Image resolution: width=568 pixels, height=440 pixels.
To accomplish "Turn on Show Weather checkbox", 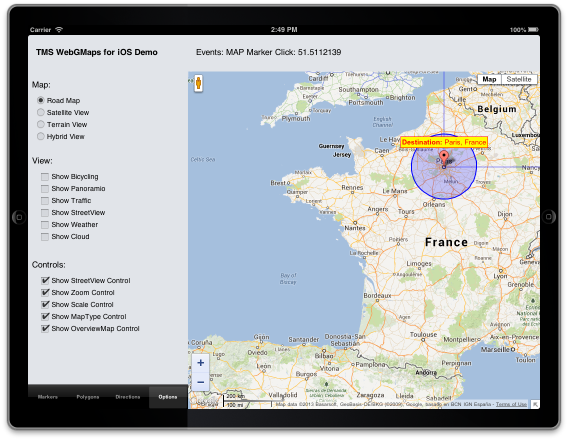I will (45, 225).
